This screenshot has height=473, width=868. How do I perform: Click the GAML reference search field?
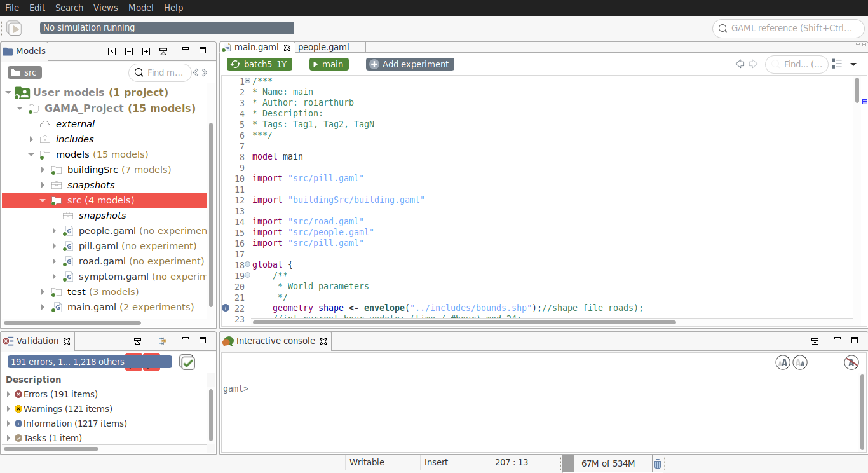789,28
